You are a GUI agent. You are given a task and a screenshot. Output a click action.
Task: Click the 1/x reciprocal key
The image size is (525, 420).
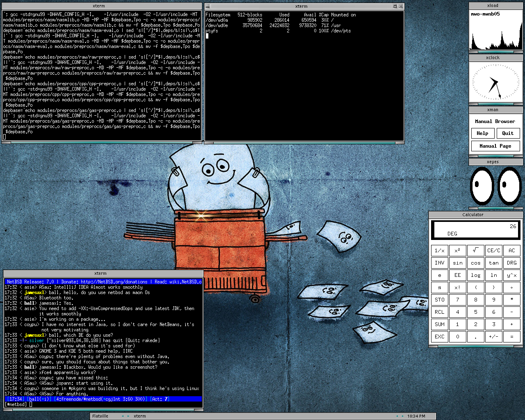[439, 250]
